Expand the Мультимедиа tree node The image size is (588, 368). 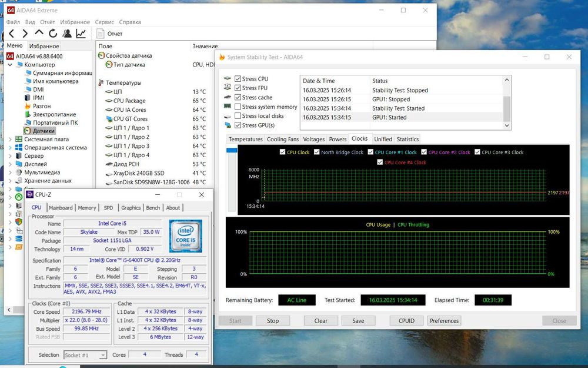(10, 172)
